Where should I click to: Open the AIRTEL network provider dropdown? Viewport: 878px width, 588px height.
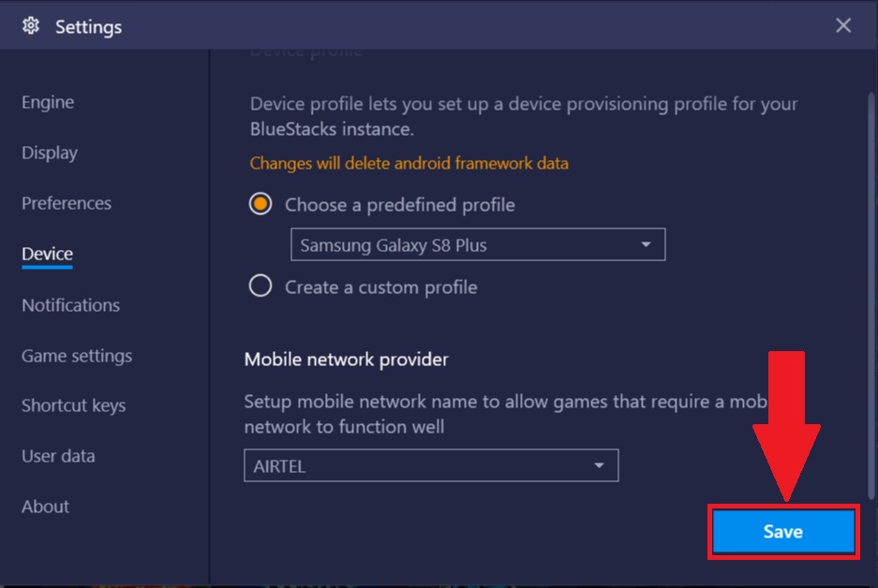pyautogui.click(x=431, y=465)
